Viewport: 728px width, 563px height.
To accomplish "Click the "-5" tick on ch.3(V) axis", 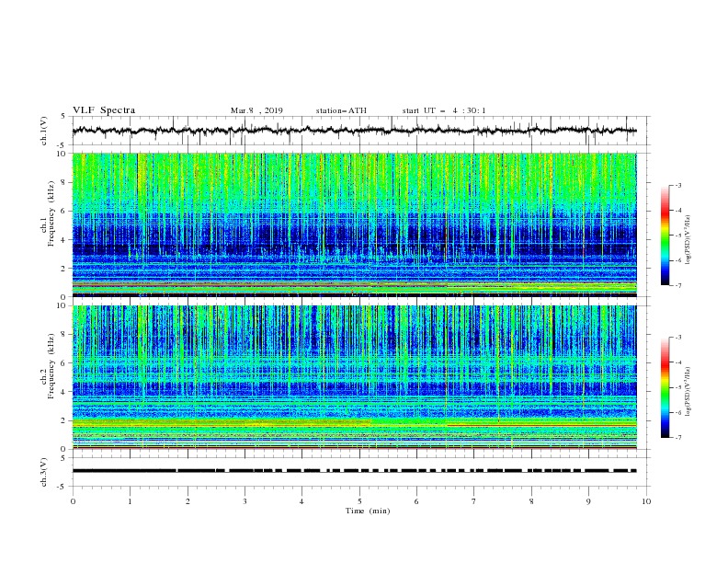I will pyautogui.click(x=63, y=487).
